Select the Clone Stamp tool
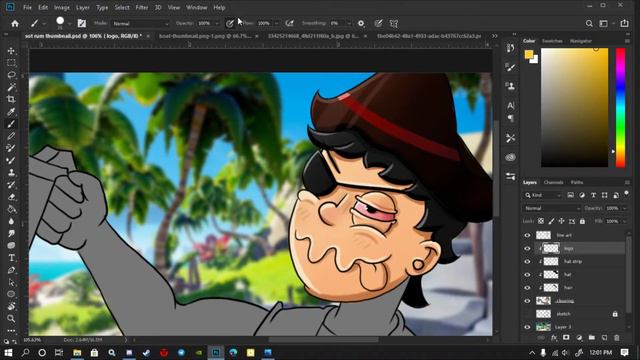 click(x=11, y=172)
